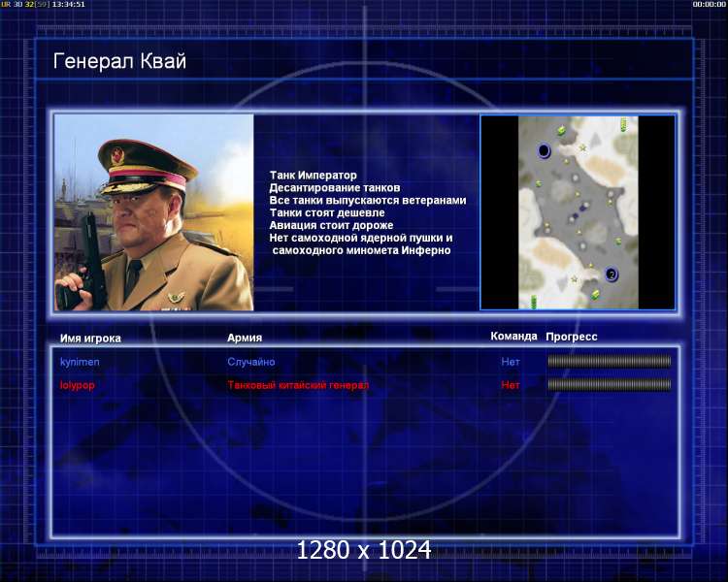This screenshot has width=728, height=582.
Task: Click the 00:00:00 timer at top right
Action: pyautogui.click(x=709, y=4)
